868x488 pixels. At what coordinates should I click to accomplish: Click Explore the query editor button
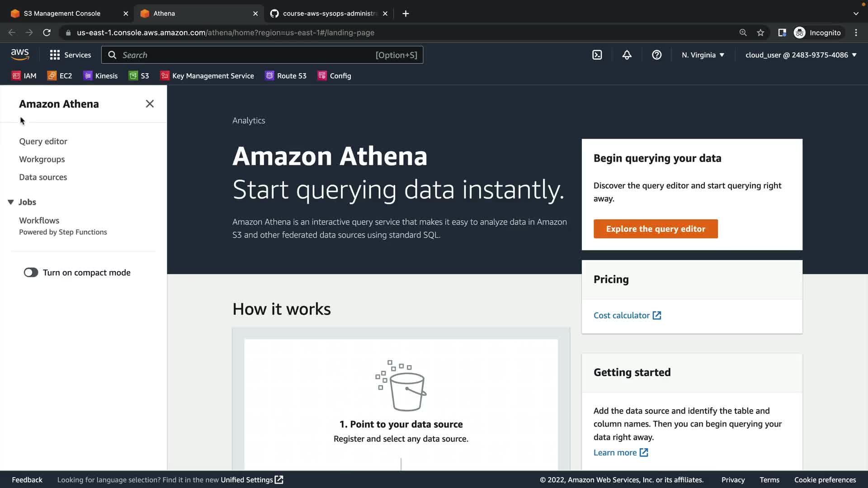click(x=655, y=229)
